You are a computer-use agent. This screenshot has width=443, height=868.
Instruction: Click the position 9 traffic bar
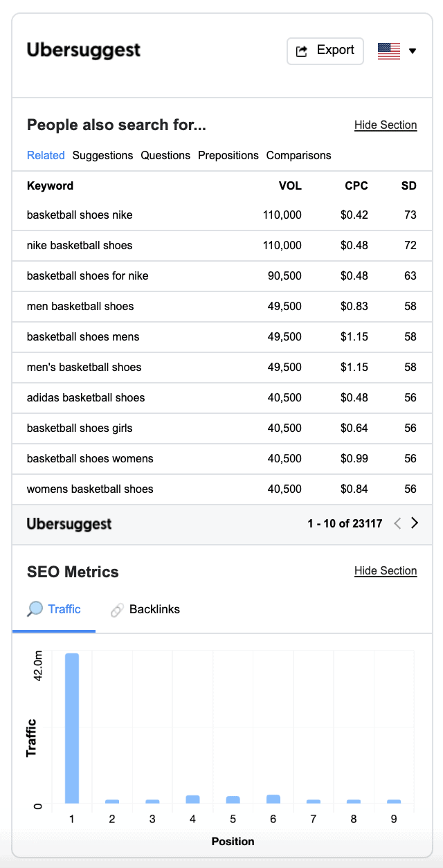394,802
